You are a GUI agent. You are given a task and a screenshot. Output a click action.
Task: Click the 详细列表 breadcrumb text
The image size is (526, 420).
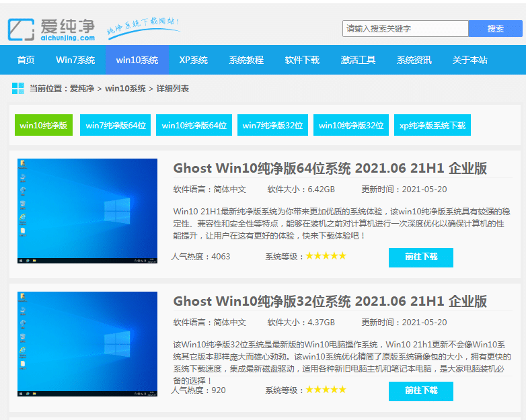point(173,89)
